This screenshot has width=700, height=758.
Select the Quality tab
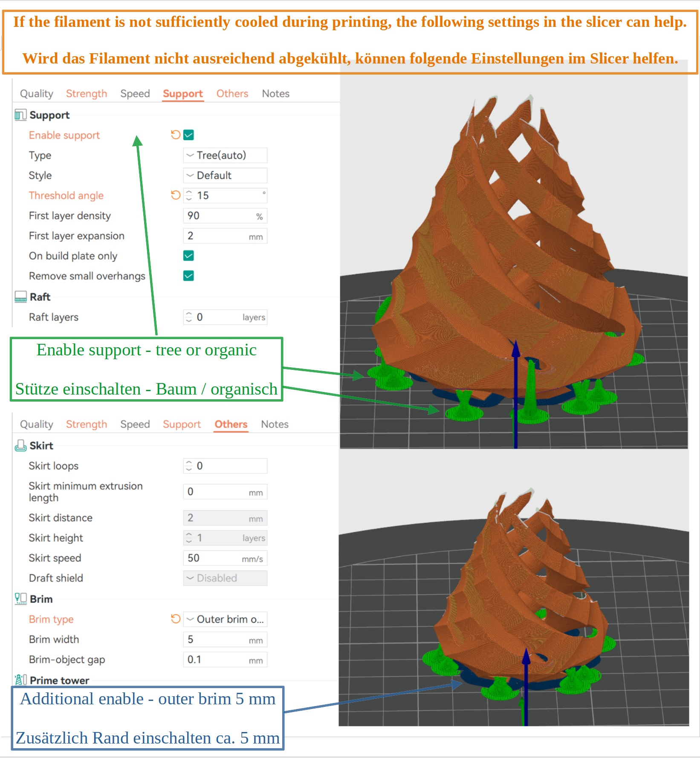tap(37, 93)
